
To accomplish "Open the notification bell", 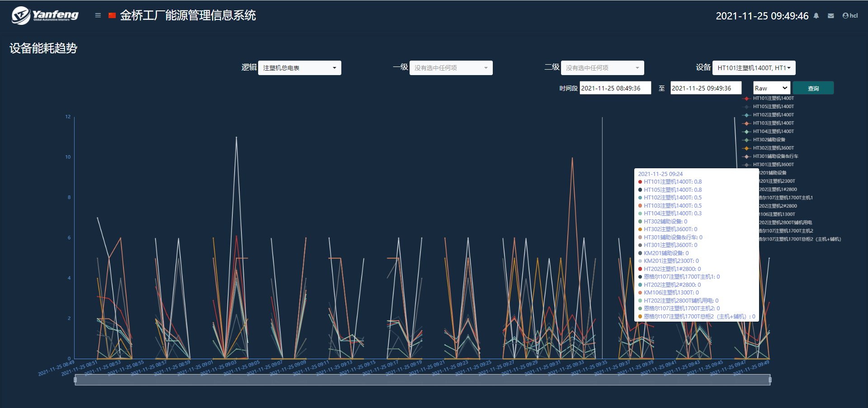I will [816, 16].
